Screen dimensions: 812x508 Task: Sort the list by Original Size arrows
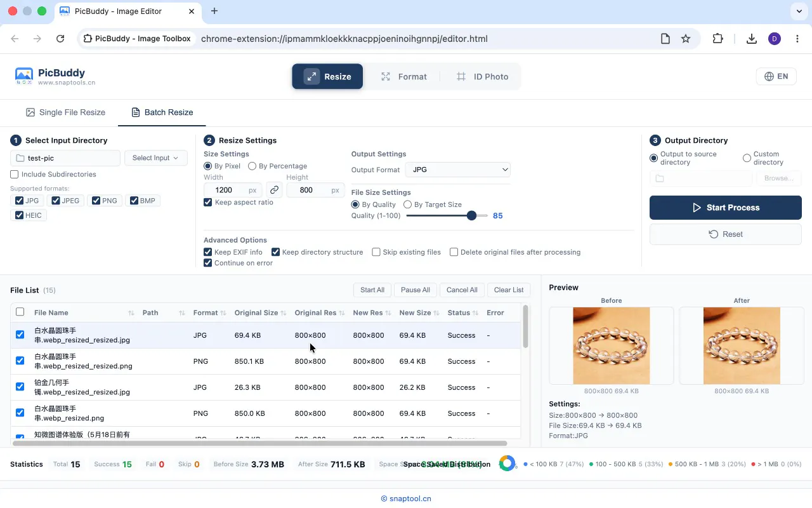coord(284,313)
